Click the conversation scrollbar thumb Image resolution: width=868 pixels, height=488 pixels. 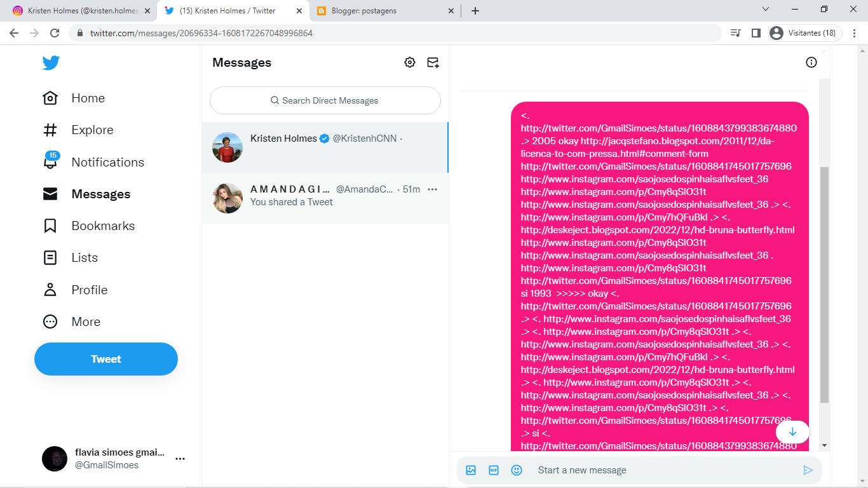(x=824, y=285)
